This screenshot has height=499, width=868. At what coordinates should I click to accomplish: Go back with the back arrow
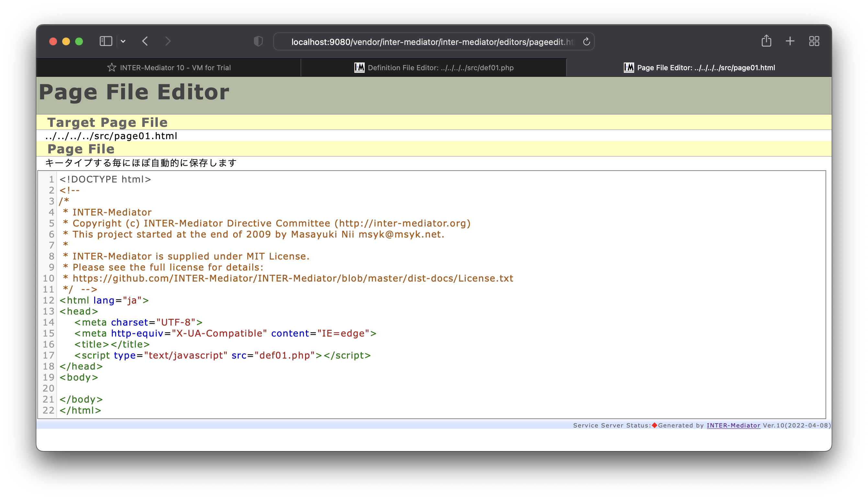[x=145, y=41]
